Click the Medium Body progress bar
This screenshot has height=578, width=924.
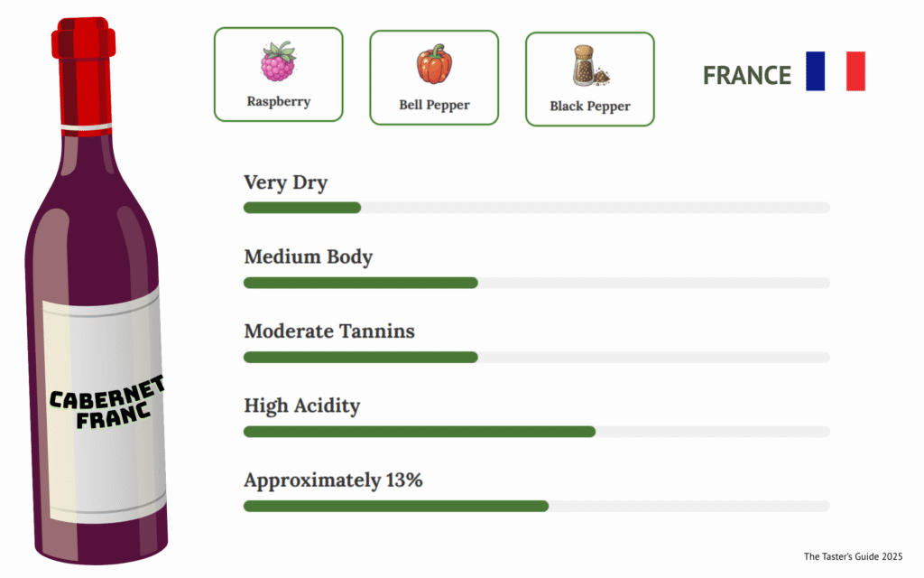pyautogui.click(x=536, y=283)
